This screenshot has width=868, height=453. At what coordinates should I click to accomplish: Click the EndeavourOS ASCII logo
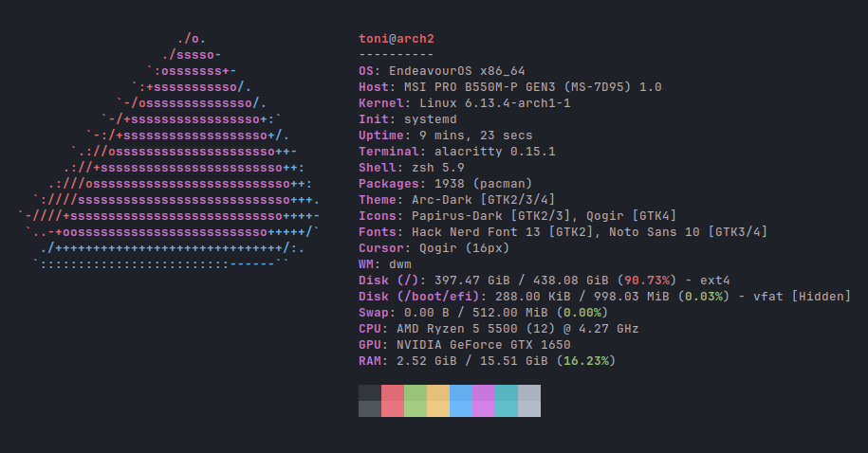[x=170, y=151]
